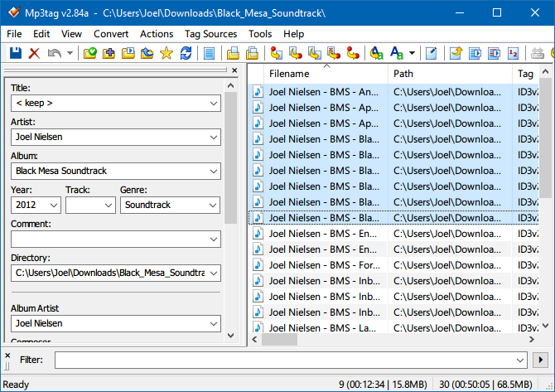
Task: Convert Text file to Tag icon
Action: tap(334, 53)
